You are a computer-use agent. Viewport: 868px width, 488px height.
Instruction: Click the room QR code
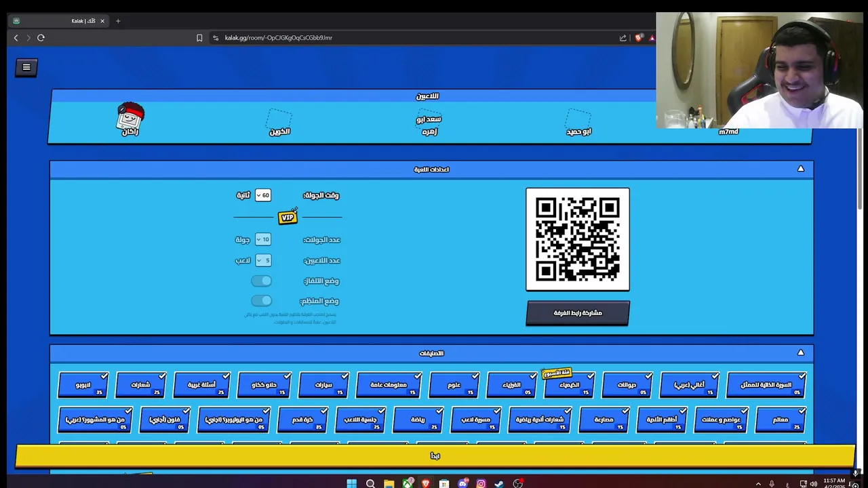578,239
